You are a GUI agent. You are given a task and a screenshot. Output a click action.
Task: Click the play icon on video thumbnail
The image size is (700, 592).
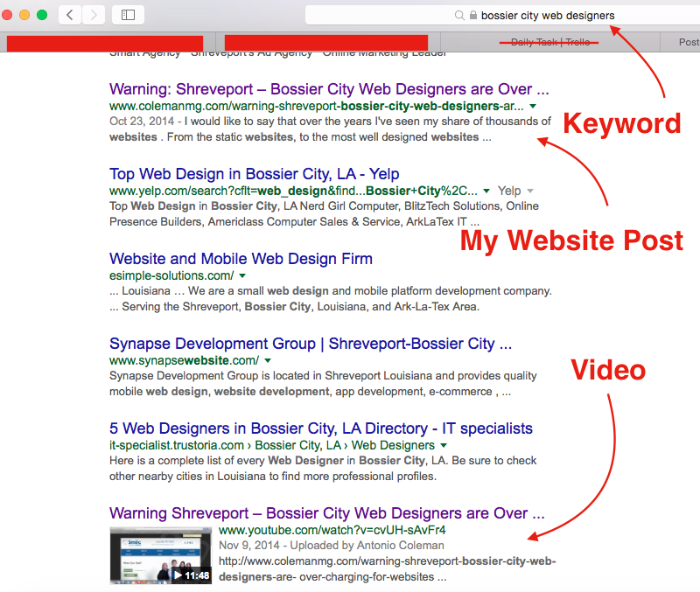[178, 575]
